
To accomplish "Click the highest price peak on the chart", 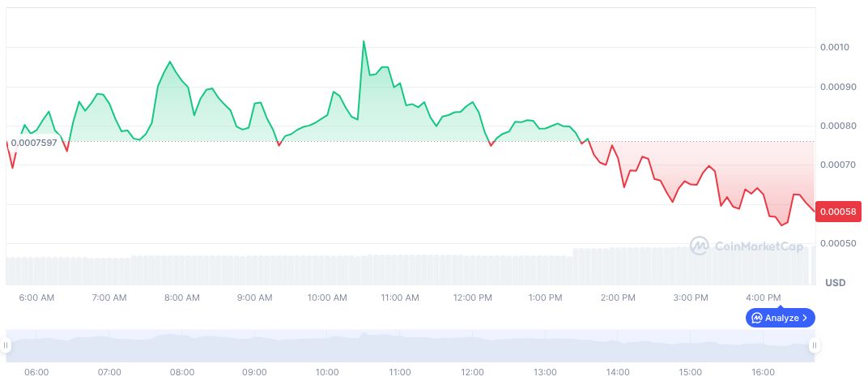I will [364, 41].
